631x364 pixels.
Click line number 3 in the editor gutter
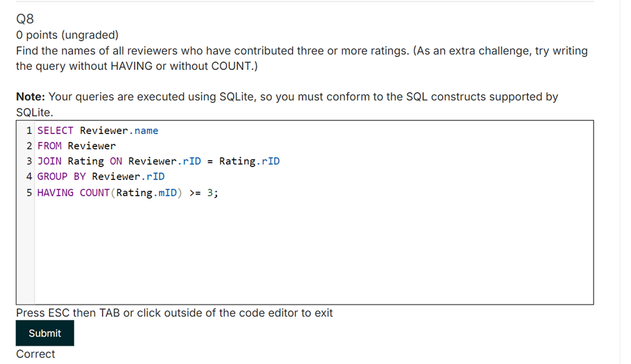[29, 161]
